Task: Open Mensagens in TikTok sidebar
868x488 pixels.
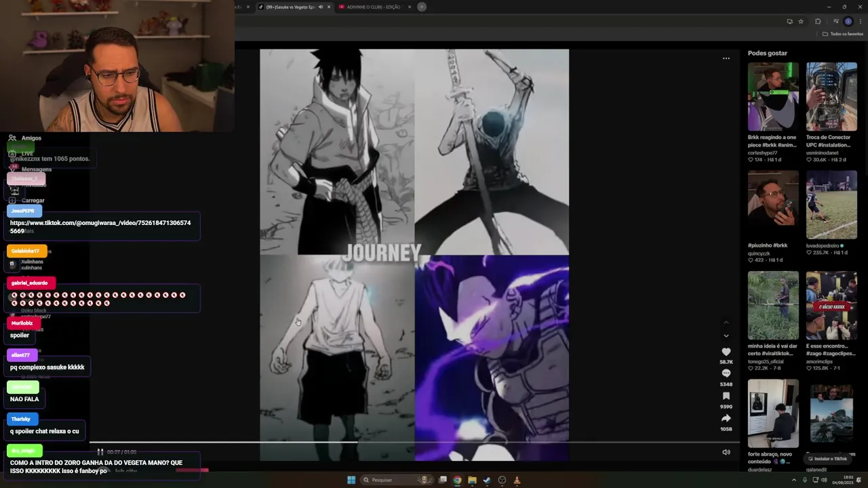Action: 30,169
